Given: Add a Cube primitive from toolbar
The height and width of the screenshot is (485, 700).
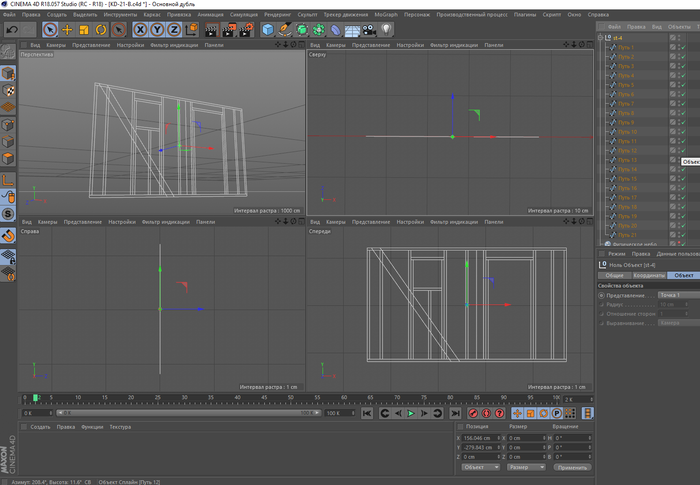Looking at the screenshot, I should (x=268, y=30).
